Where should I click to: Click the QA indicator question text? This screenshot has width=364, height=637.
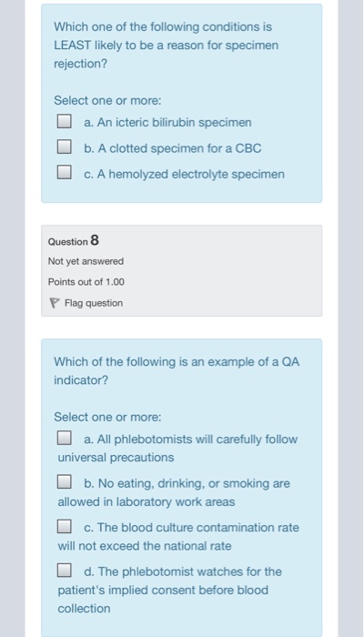tap(177, 371)
